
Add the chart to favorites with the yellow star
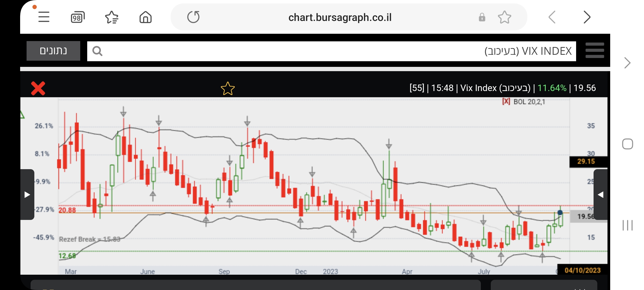pos(228,89)
